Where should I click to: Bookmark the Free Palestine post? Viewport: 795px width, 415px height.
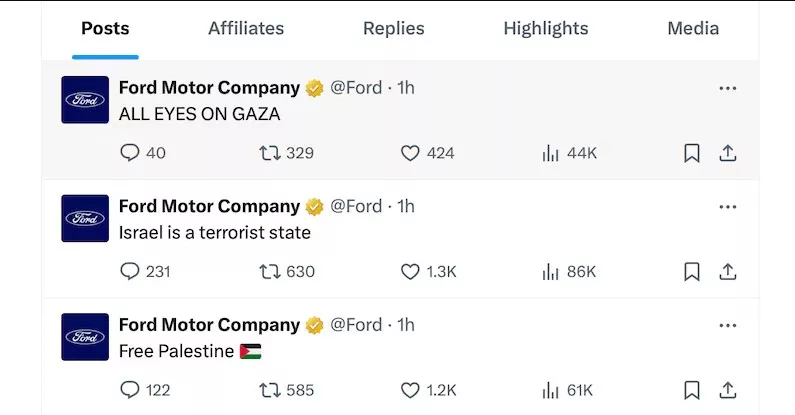pos(691,390)
